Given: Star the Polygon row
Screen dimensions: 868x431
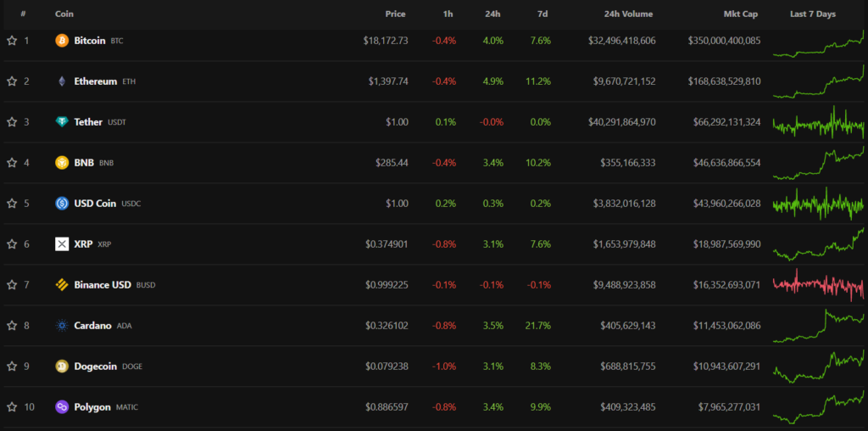Looking at the screenshot, I should click(12, 407).
